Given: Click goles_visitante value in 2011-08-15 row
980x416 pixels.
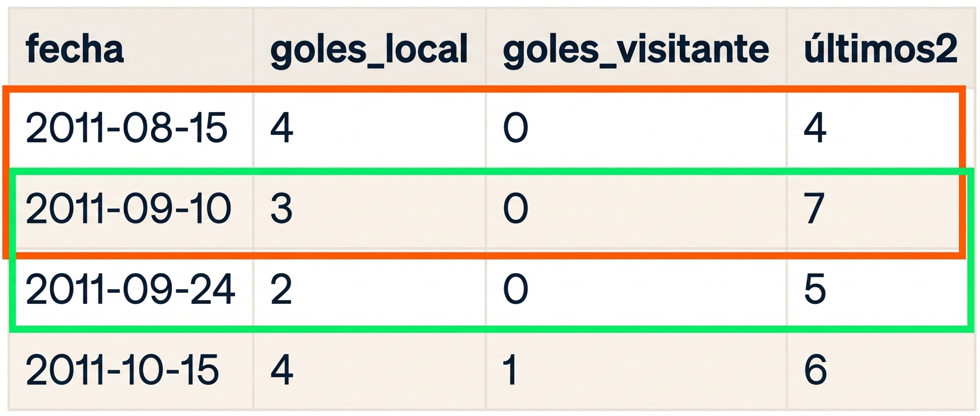Looking at the screenshot, I should [x=515, y=128].
